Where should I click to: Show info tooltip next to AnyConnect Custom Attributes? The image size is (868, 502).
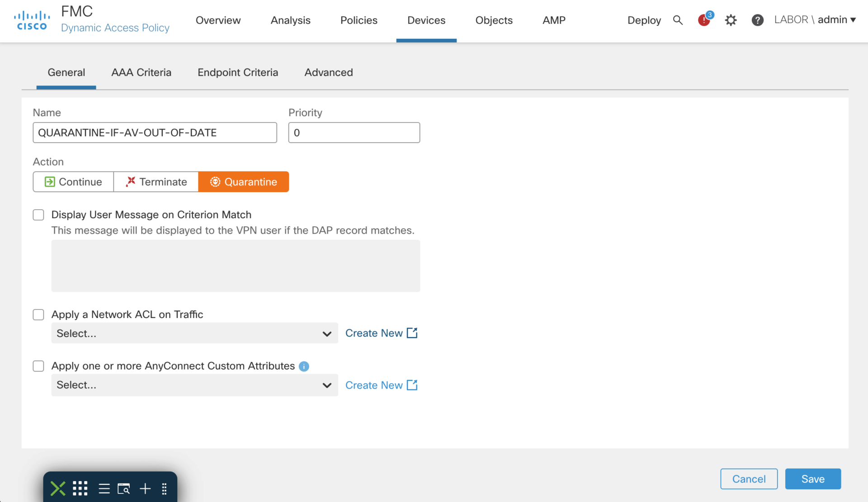[304, 366]
